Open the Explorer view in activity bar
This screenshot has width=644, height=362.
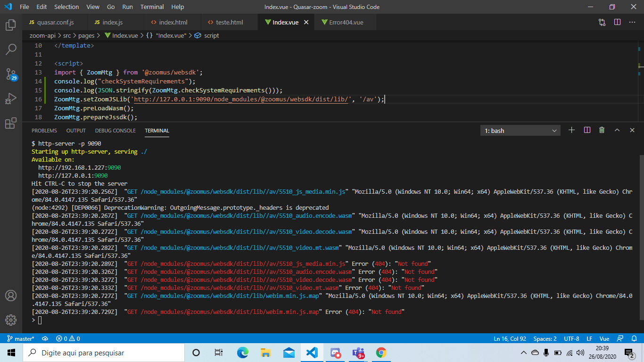(11, 25)
